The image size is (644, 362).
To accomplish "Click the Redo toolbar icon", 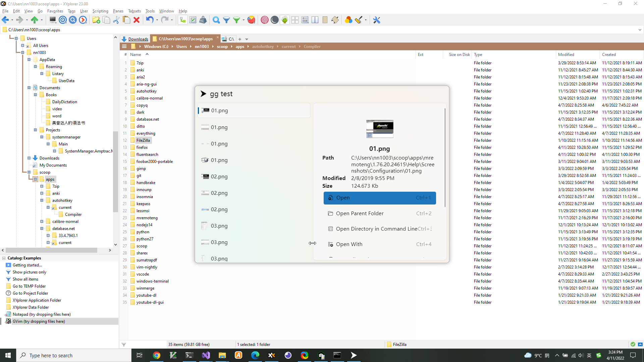I will coord(164,20).
